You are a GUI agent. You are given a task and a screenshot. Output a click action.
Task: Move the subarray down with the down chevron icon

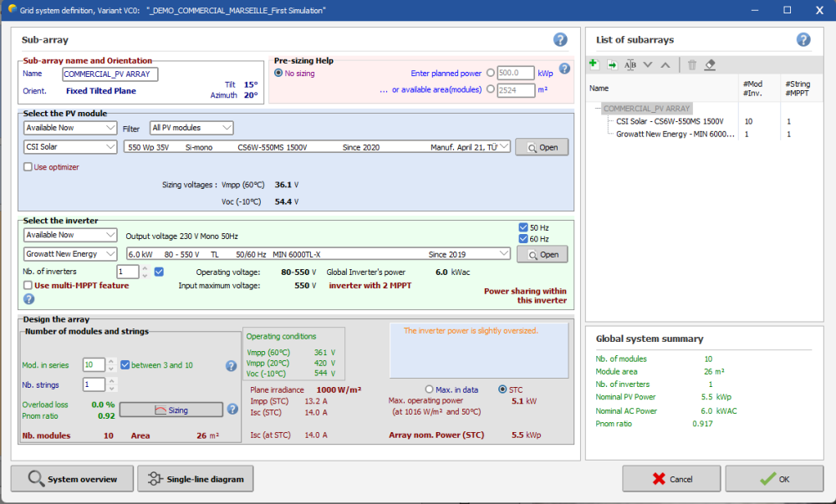[x=648, y=64]
